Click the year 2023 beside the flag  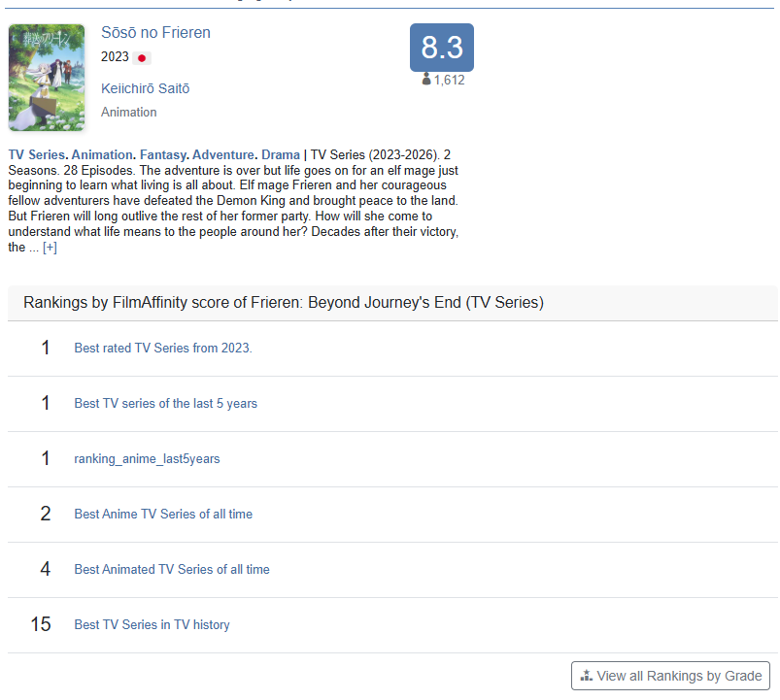click(x=115, y=56)
